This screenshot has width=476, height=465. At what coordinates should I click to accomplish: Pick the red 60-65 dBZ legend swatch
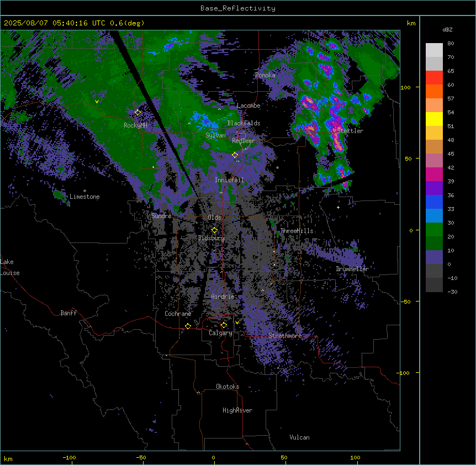pos(434,77)
